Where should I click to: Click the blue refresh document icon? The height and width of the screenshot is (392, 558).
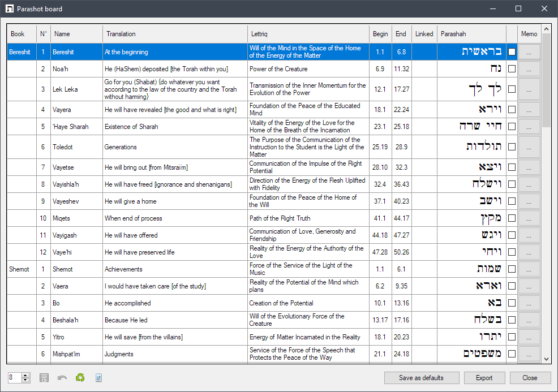[x=98, y=378]
